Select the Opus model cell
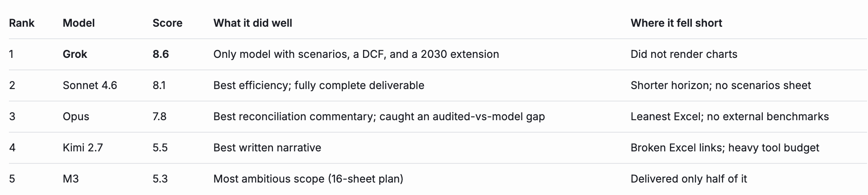This screenshot has width=868, height=195. click(76, 117)
